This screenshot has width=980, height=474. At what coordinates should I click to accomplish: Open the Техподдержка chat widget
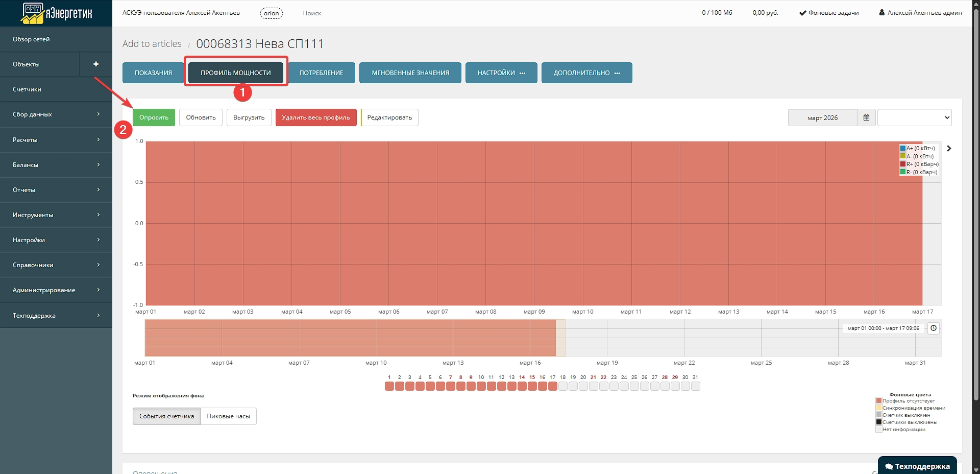point(917,466)
